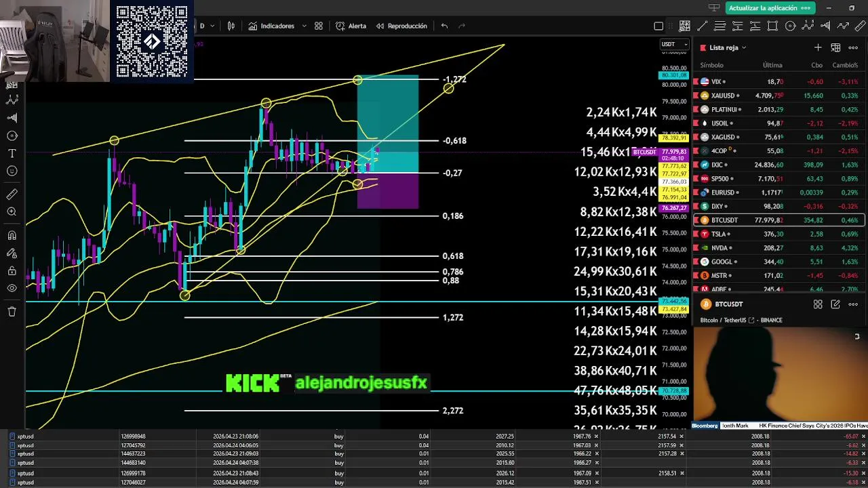
Task: Select the Gann box tool in favorites bar
Action: [x=685, y=26]
